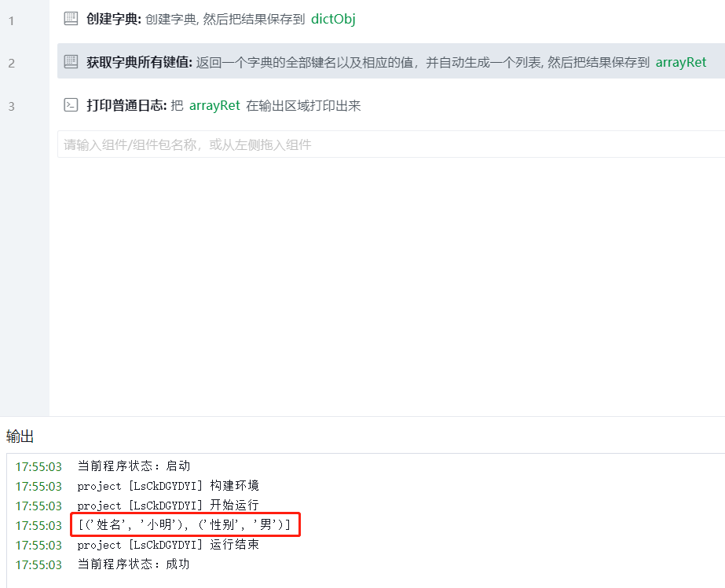Click the arrayRet variable in step 2

tap(681, 62)
